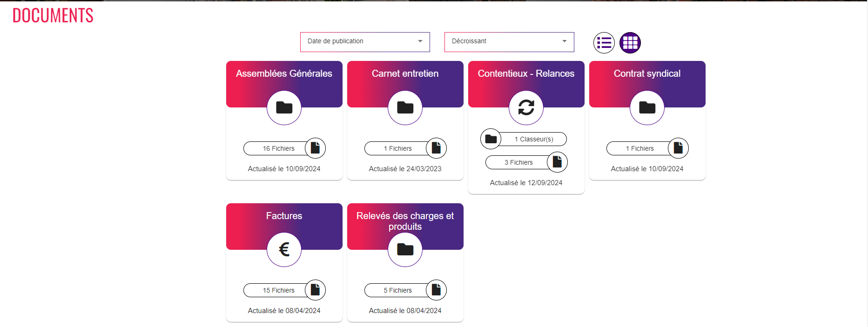Click the 1 Classeur(s) pill button
868x327 pixels.
[533, 139]
